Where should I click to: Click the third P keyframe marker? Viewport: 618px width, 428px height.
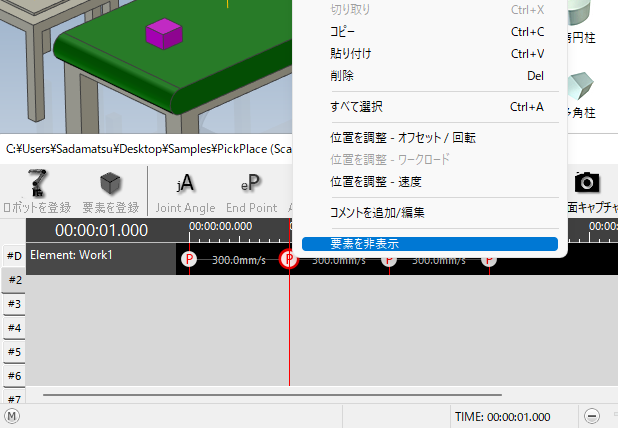pyautogui.click(x=389, y=260)
